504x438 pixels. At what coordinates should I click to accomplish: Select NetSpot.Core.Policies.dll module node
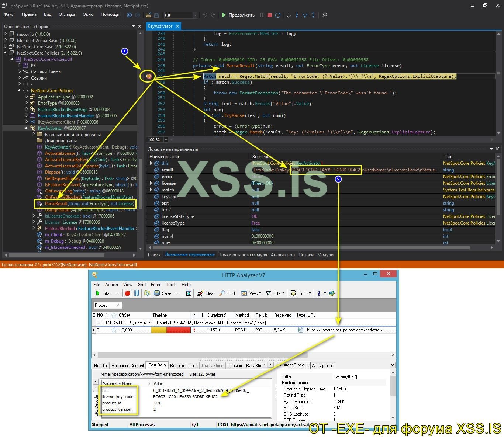[x=48, y=59]
